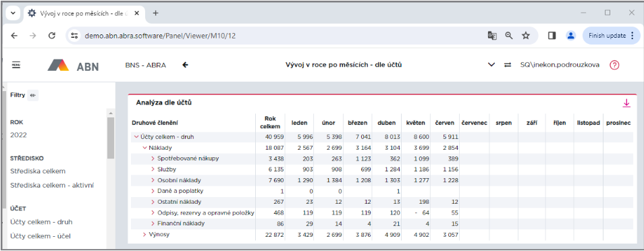The height and width of the screenshot is (251, 644).
Task: Click the duben column header
Action: coord(387,122)
